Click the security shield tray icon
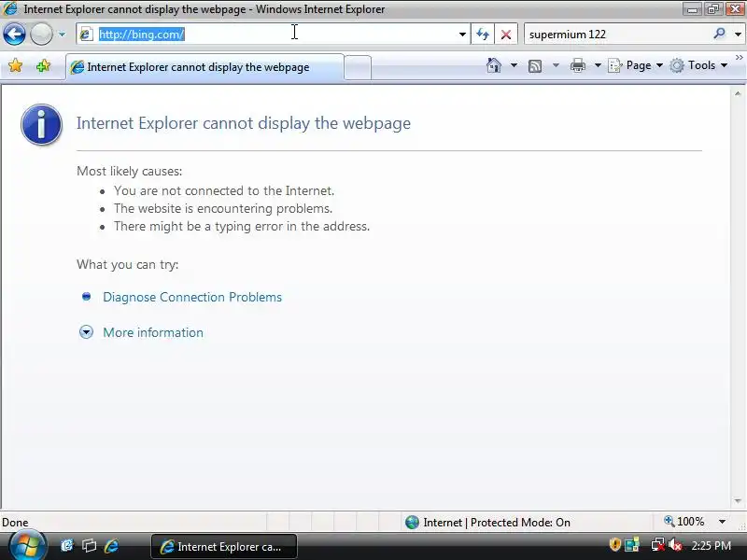The width and height of the screenshot is (747, 560). pyautogui.click(x=615, y=544)
